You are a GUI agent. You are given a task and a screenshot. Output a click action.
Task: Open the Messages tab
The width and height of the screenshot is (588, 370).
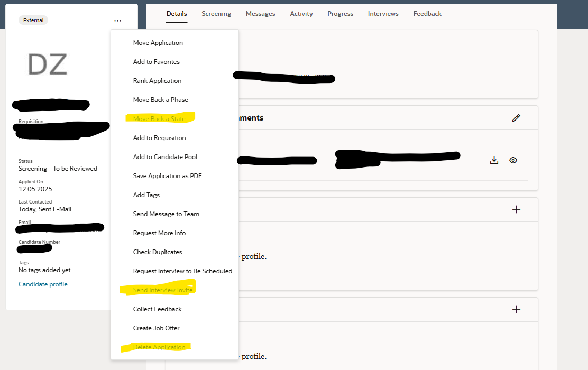coord(260,14)
